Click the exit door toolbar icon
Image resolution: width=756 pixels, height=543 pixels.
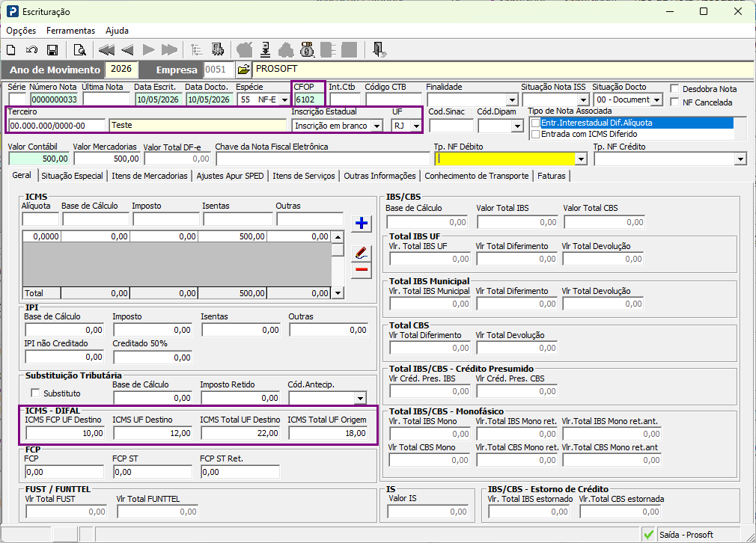[379, 49]
